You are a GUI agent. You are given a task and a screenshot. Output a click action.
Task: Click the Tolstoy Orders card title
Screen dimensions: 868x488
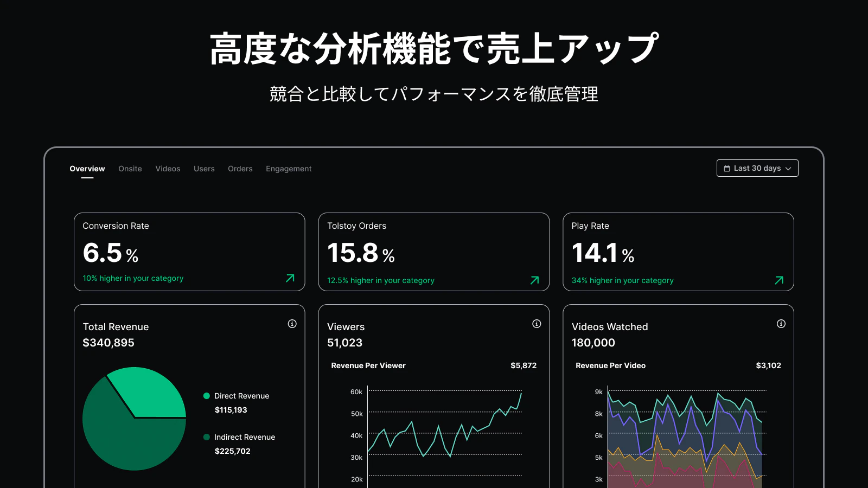(x=356, y=226)
